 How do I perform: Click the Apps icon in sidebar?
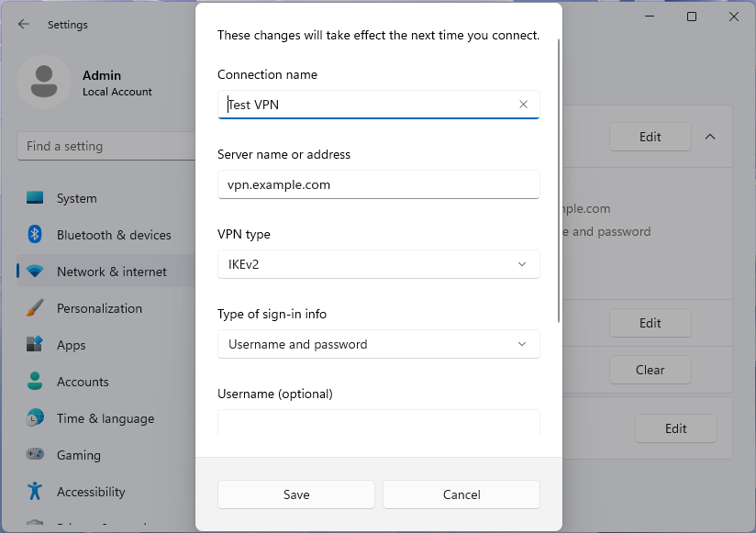(35, 345)
